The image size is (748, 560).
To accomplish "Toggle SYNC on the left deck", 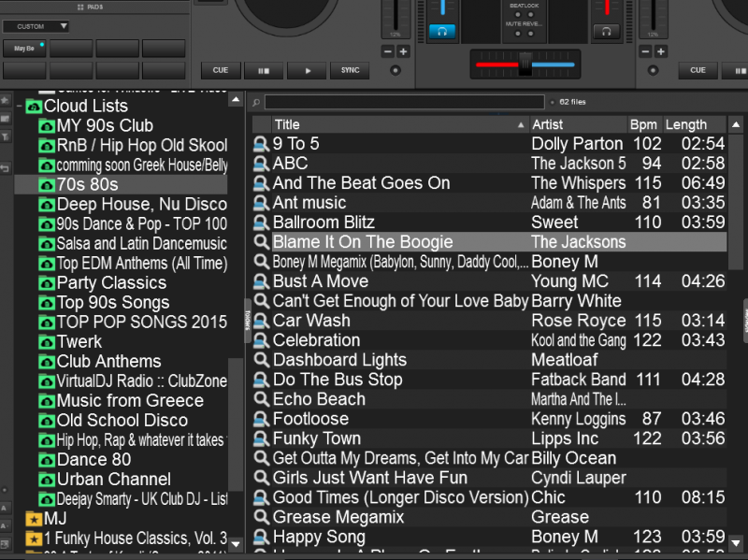I will tap(350, 70).
